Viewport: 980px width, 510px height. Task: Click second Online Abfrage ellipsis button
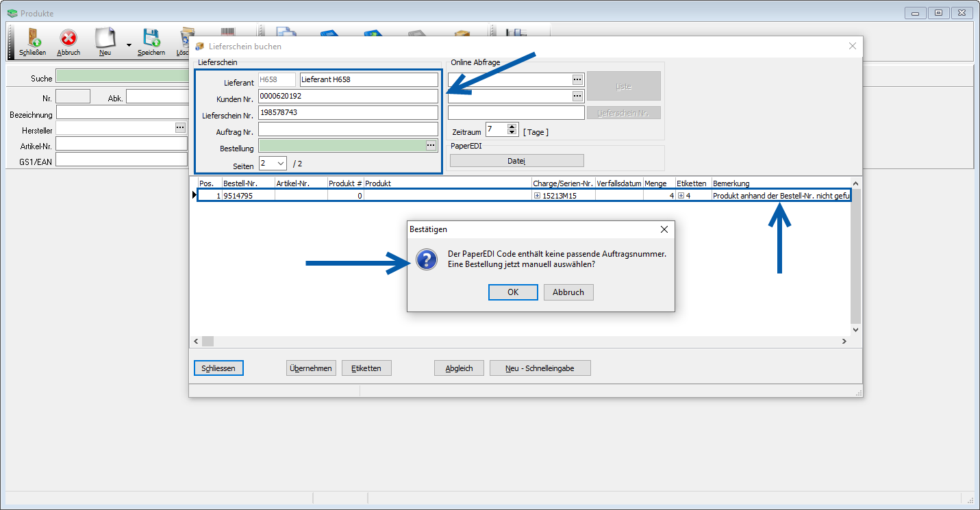[577, 96]
